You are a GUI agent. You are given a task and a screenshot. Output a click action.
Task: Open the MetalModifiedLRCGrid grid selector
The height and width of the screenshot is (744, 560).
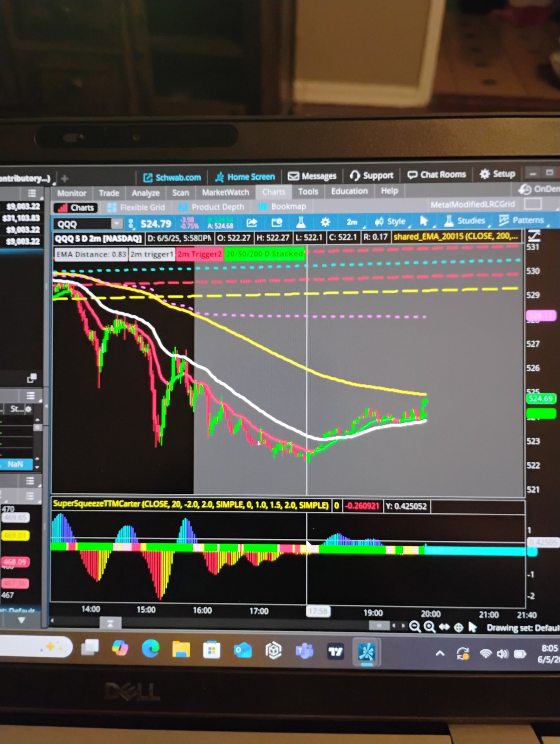pos(472,204)
